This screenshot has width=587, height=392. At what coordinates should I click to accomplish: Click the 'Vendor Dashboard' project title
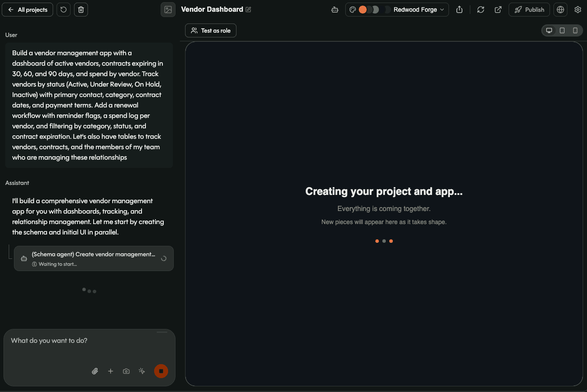(x=212, y=10)
